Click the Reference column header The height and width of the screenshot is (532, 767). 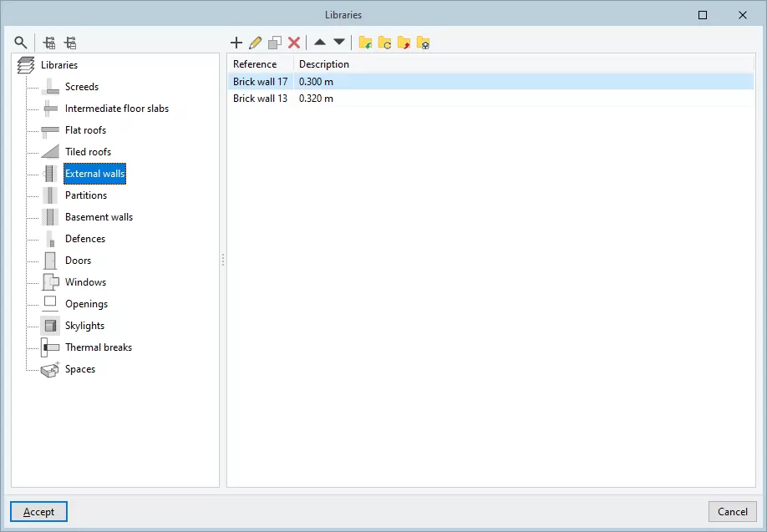[255, 64]
